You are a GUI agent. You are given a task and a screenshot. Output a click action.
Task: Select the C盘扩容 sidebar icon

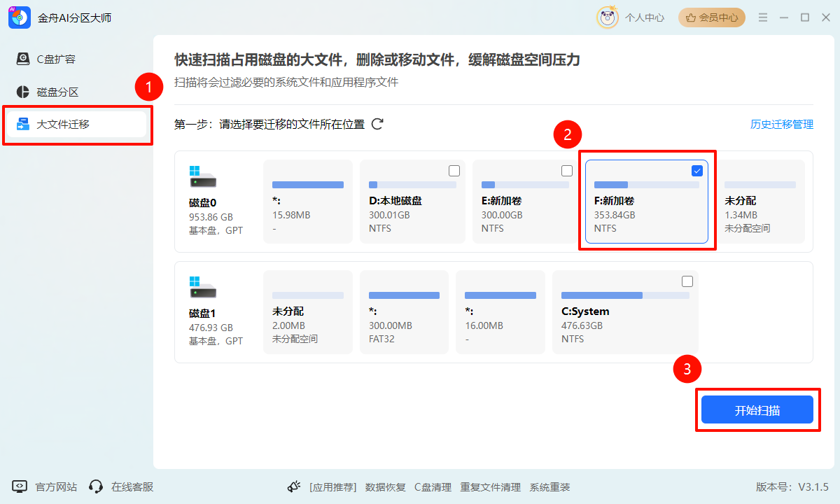(23, 59)
